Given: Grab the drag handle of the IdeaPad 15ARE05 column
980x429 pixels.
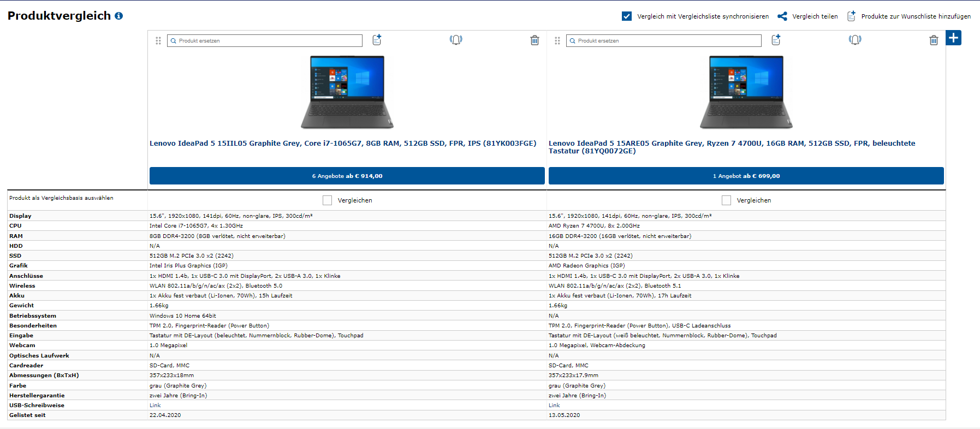Looking at the screenshot, I should click(557, 41).
